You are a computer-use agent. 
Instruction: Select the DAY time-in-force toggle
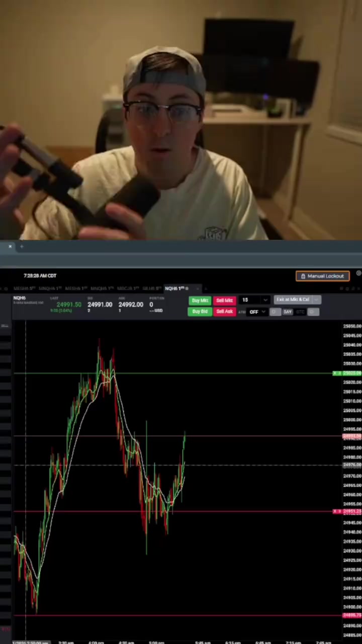tap(288, 312)
